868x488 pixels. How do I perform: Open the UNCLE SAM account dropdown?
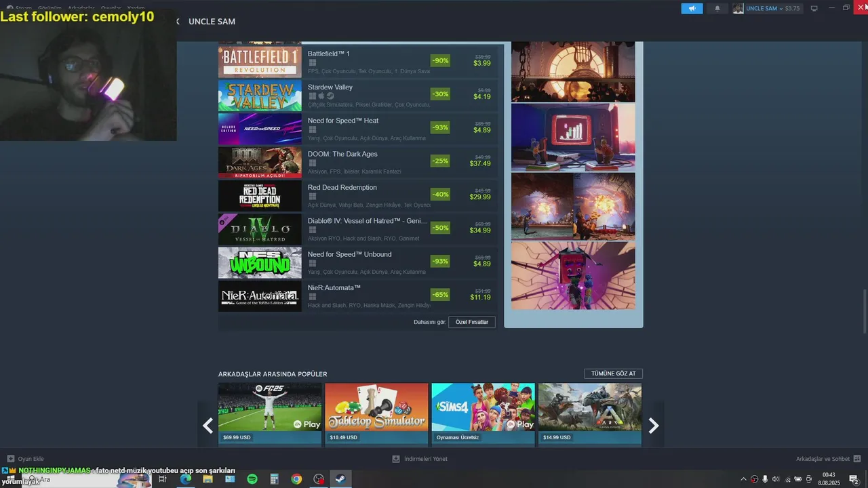click(x=764, y=9)
